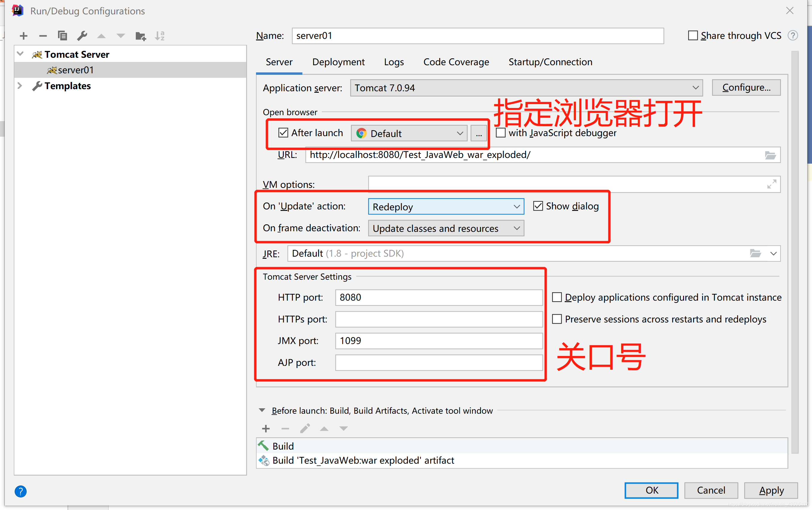
Task: Click the folder icon in JRE field
Action: pyautogui.click(x=755, y=253)
